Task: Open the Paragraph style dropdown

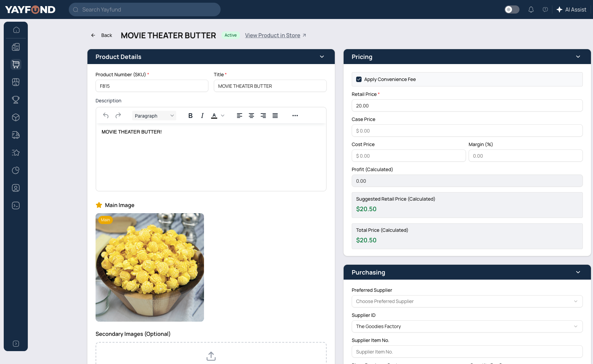Action: [154, 116]
